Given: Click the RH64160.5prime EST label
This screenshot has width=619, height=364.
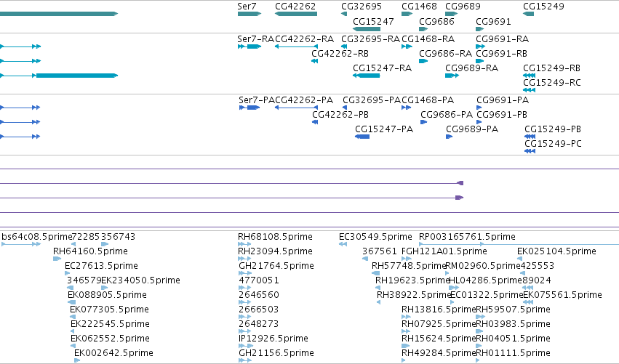Looking at the screenshot, I should 90,251.
